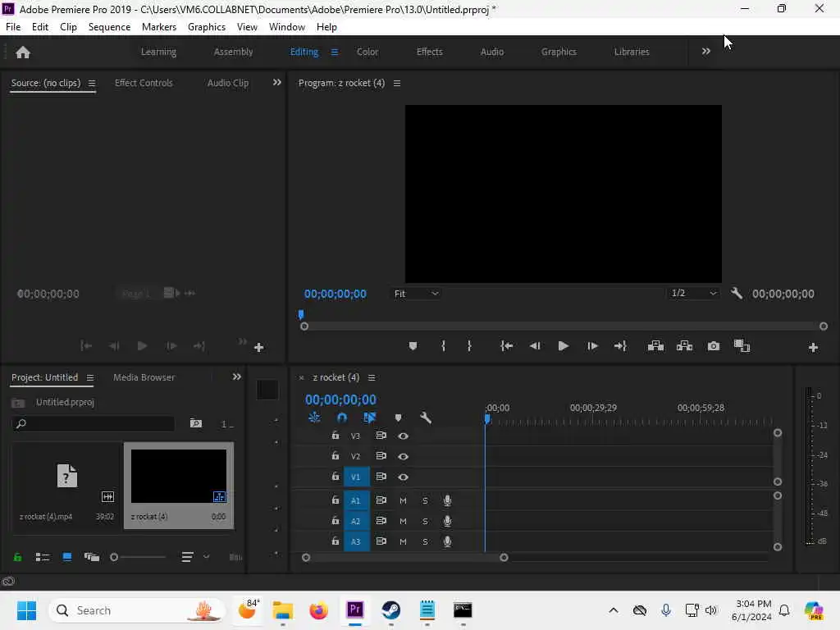
Task: Open the Sequence menu
Action: pos(109,27)
